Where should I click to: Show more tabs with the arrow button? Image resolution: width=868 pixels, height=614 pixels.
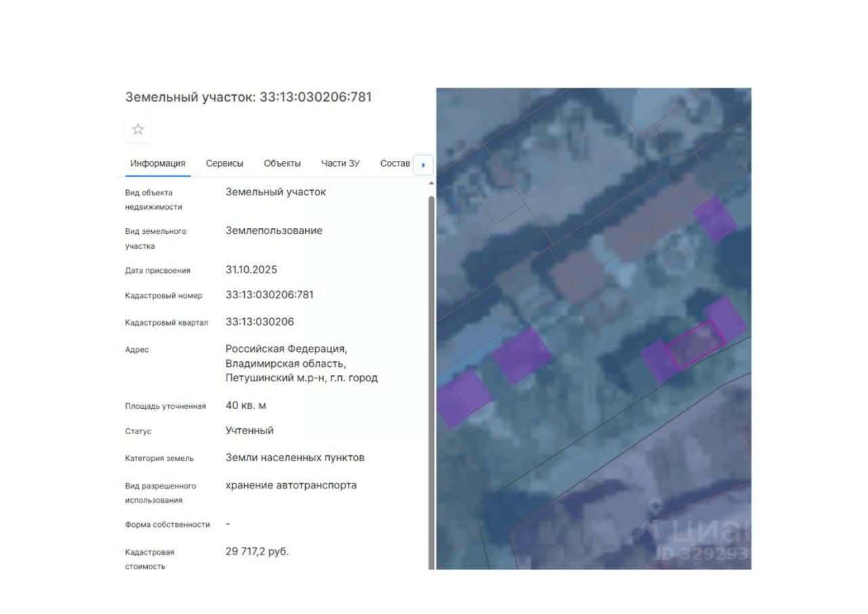(423, 164)
